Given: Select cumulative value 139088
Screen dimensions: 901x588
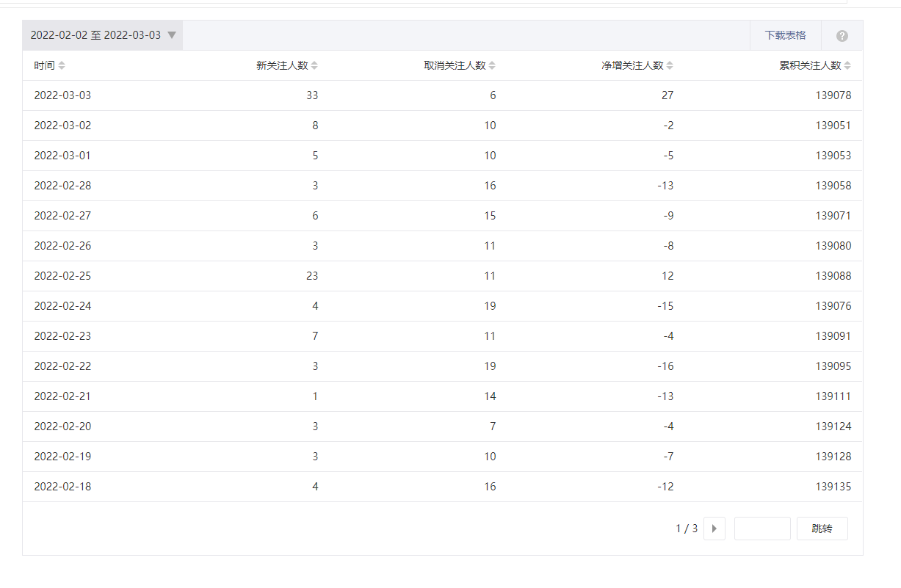Looking at the screenshot, I should (x=833, y=276).
